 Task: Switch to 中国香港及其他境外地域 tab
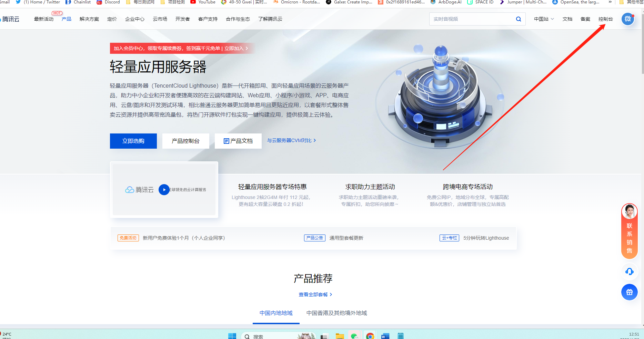pos(337,313)
